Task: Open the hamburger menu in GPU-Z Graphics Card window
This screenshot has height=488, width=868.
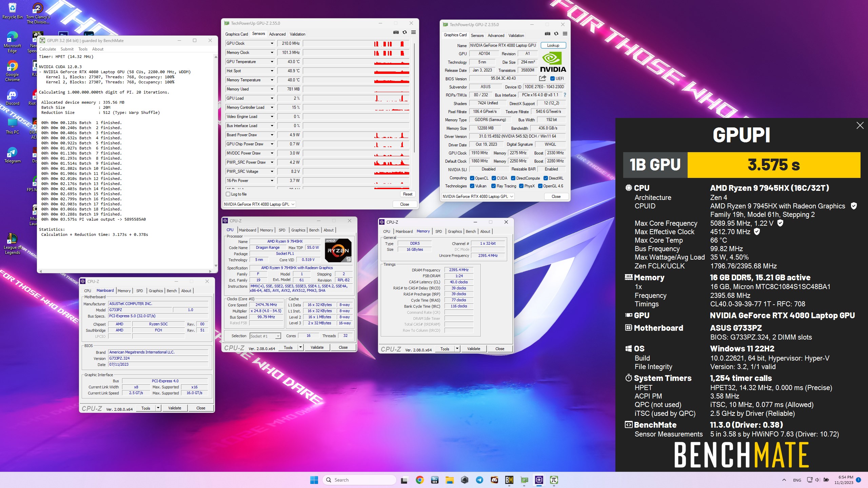Action: pos(565,34)
